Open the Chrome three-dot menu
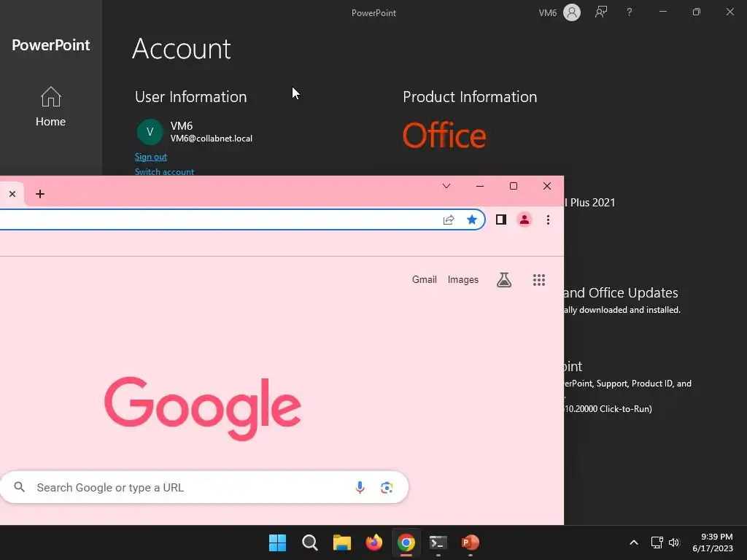747x560 pixels. pos(548,219)
